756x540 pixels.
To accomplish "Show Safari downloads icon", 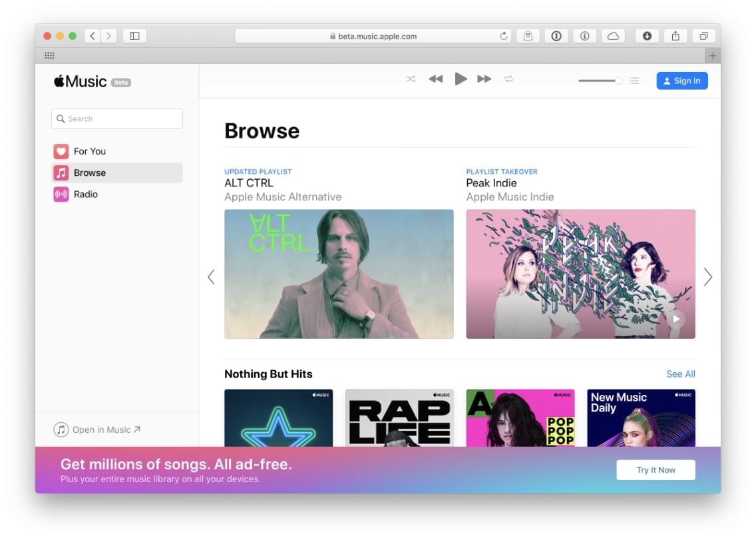I will click(x=647, y=36).
